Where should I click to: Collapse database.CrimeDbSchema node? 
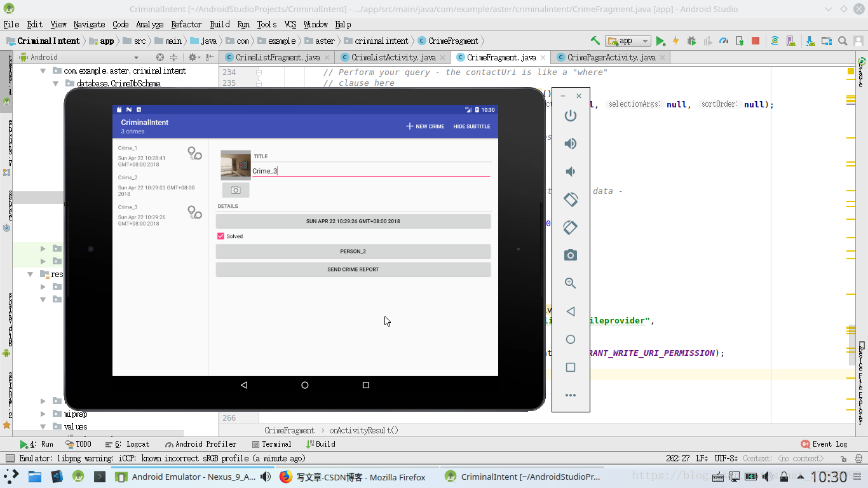coord(56,83)
